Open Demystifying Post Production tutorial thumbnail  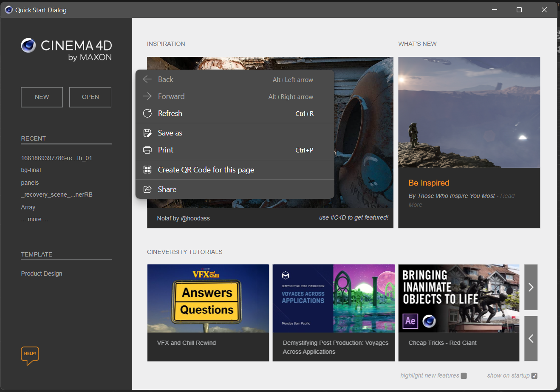[334, 298]
